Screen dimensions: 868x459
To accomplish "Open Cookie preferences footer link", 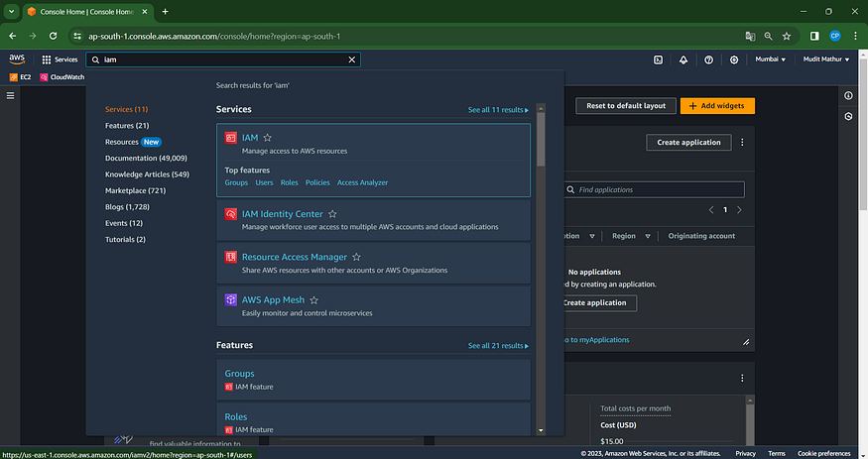I will click(823, 453).
